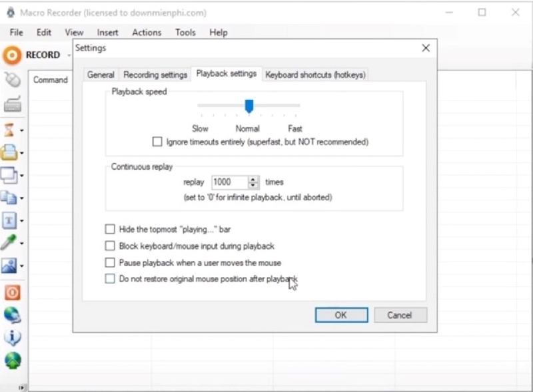Image resolution: width=533 pixels, height=392 pixels.
Task: Enable 'Ignore timeouts entirely' checkbox
Action: coord(157,142)
